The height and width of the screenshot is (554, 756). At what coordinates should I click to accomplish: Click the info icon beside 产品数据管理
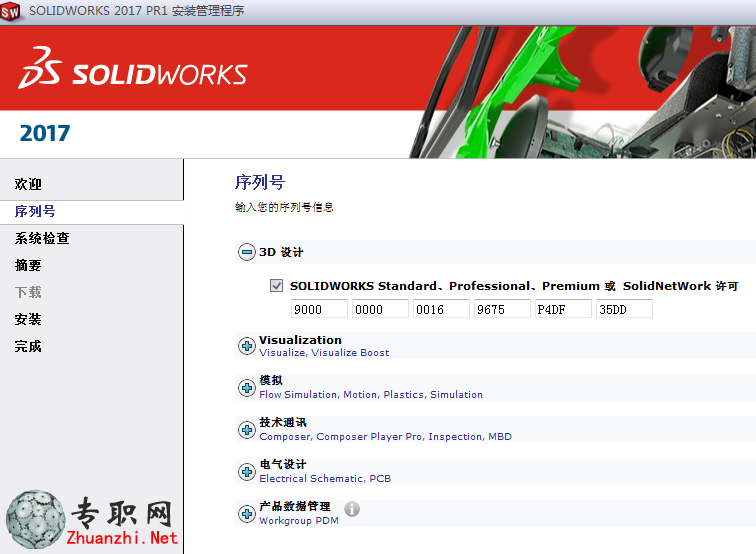pyautogui.click(x=352, y=509)
